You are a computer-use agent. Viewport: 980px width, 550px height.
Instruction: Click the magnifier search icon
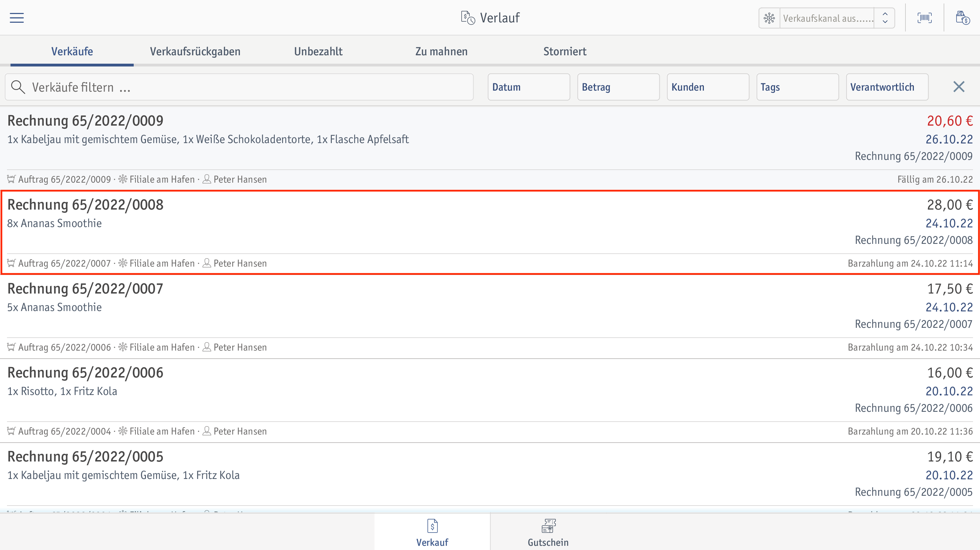coord(18,87)
